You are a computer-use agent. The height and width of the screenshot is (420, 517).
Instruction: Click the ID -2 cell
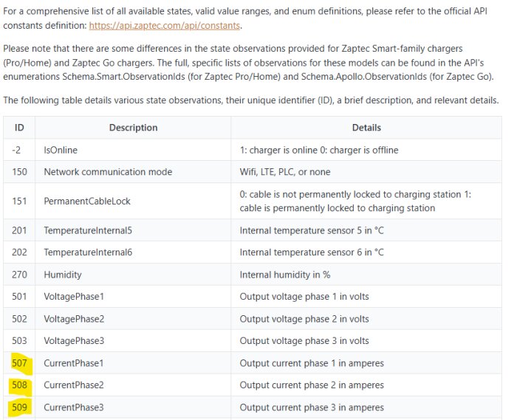(19, 150)
